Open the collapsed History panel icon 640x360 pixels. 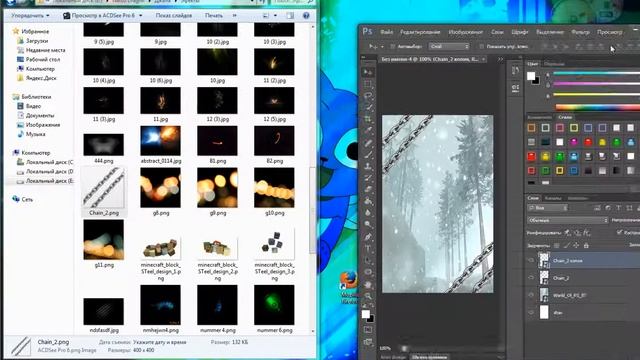[516, 71]
